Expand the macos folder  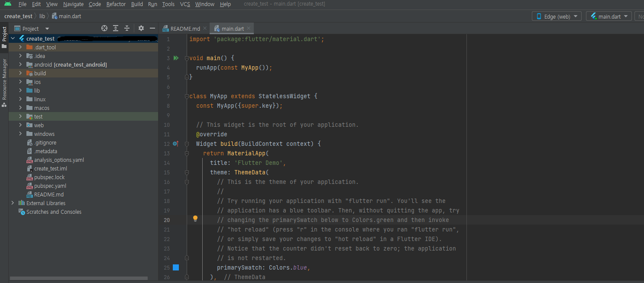[20, 108]
